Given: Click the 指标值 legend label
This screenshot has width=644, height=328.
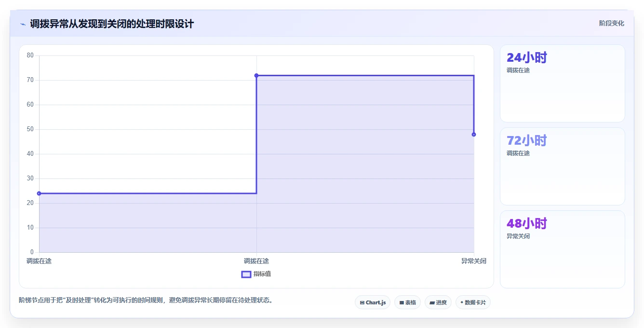Looking at the screenshot, I should click(x=262, y=274).
